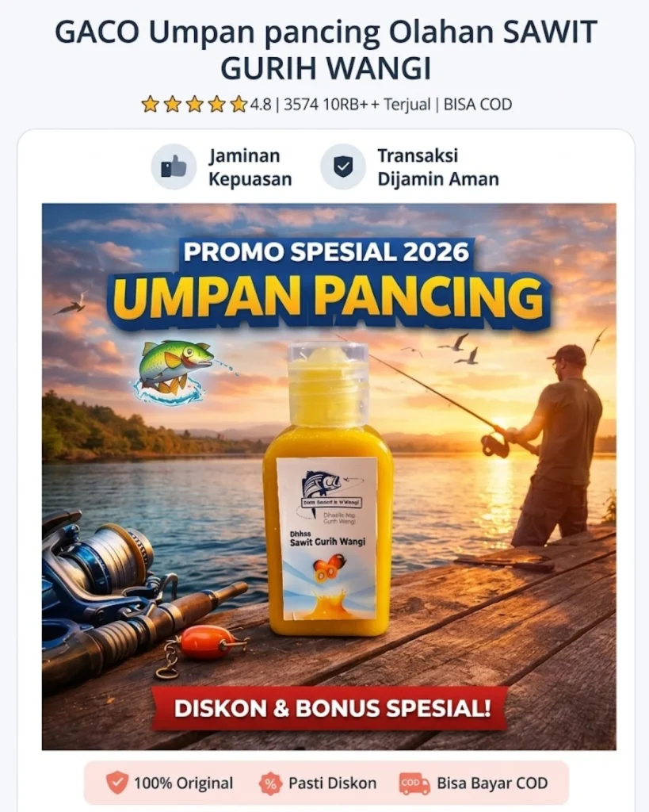Click the jumping fish logo graphic
Image resolution: width=649 pixels, height=812 pixels.
click(175, 371)
